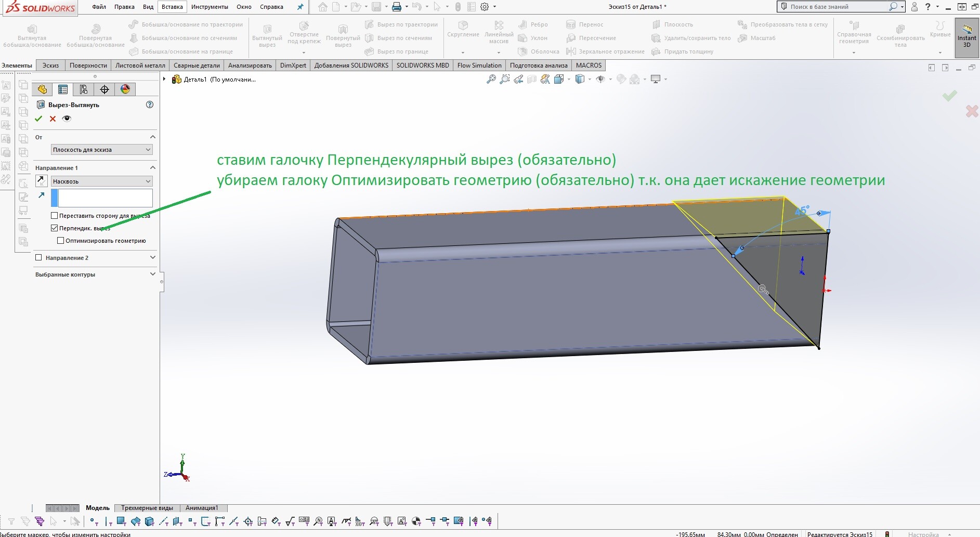Accept the cut with the green checkmark
980x537 pixels.
[38, 119]
